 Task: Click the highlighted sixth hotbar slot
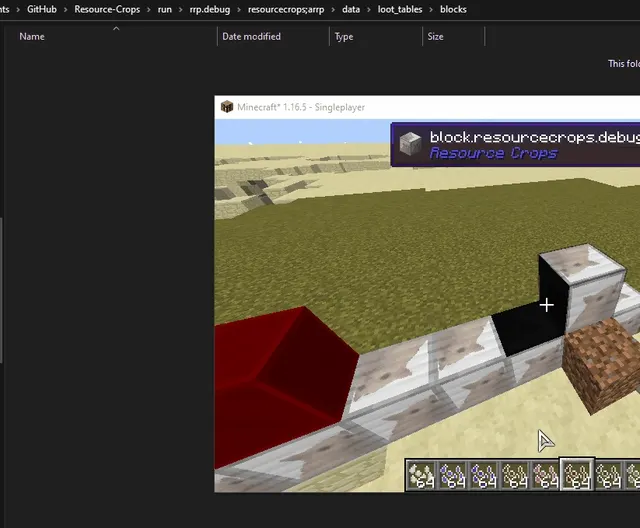pyautogui.click(x=577, y=475)
